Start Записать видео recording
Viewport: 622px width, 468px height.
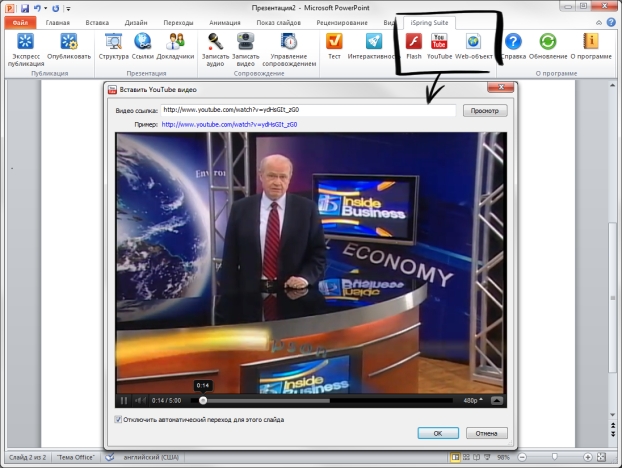pyautogui.click(x=246, y=50)
